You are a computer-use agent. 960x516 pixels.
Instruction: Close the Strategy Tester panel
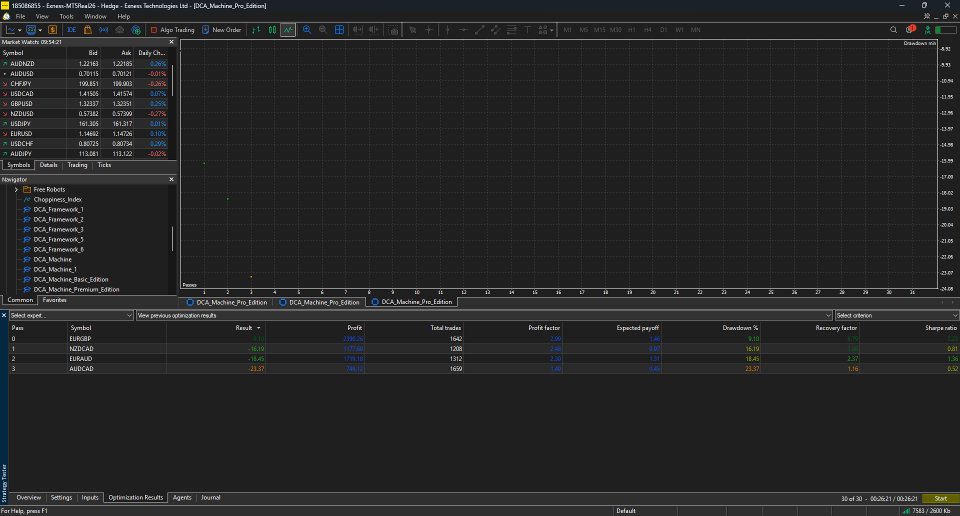tap(4, 315)
